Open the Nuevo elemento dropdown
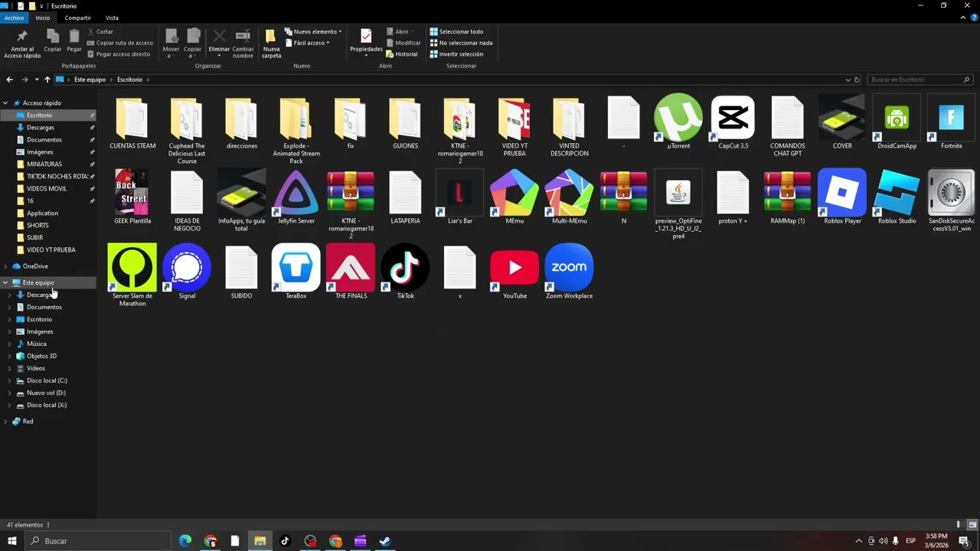 (313, 31)
